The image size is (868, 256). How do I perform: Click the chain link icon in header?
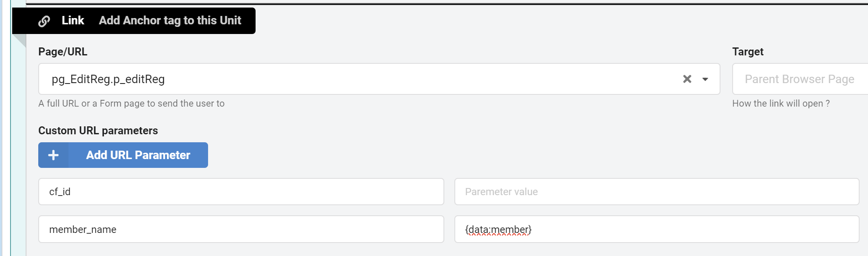point(44,21)
